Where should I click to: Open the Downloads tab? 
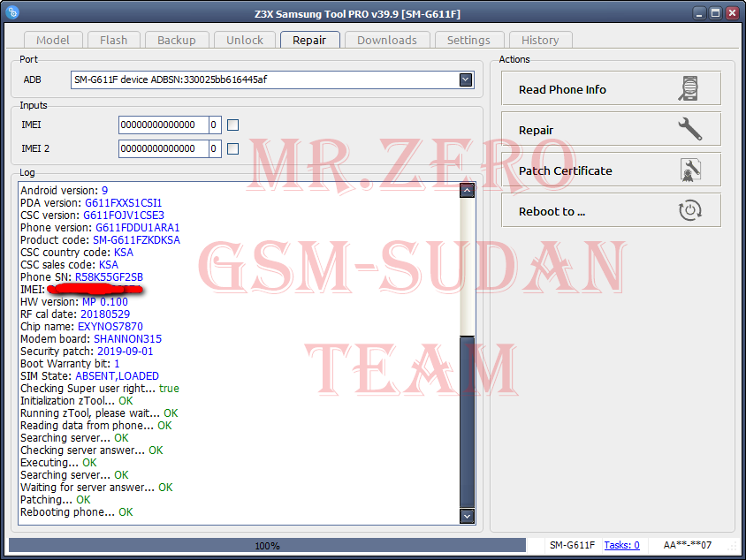pyautogui.click(x=387, y=40)
